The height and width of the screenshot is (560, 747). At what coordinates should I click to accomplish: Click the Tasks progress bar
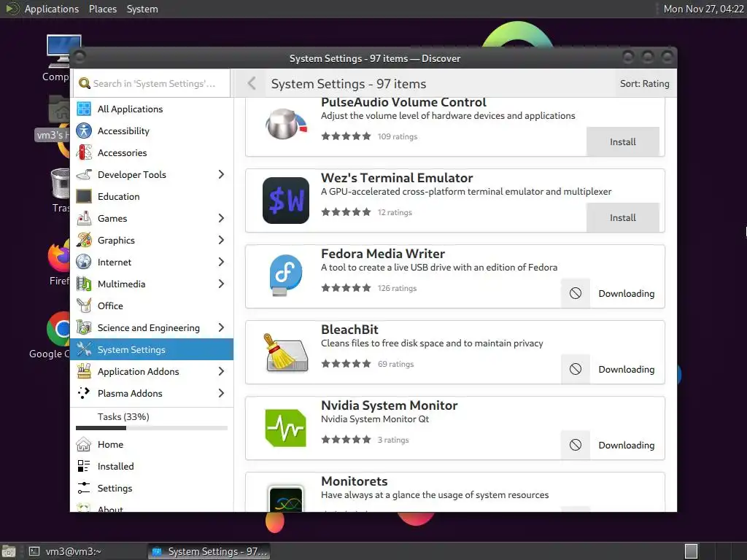coord(152,428)
